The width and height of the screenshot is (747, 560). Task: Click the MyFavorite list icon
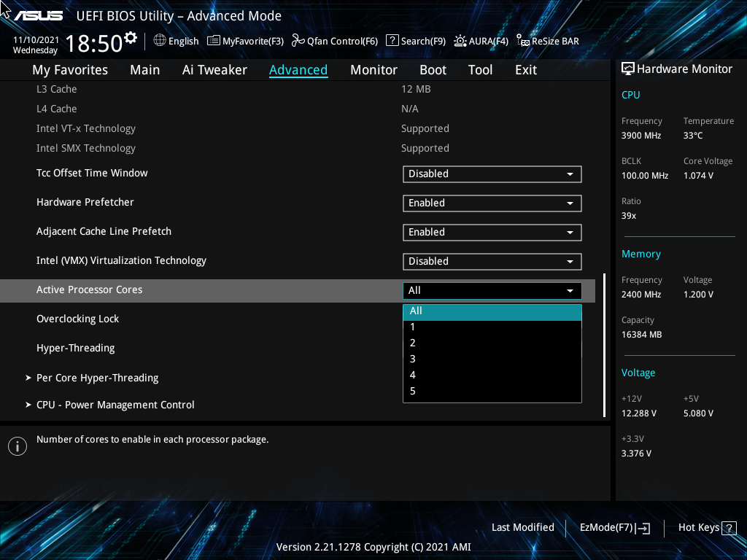[x=214, y=41]
